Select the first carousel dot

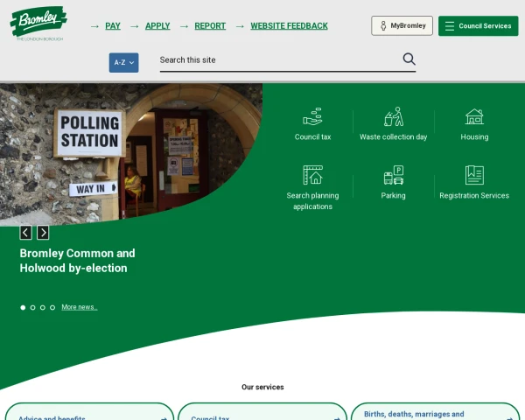[x=23, y=307]
